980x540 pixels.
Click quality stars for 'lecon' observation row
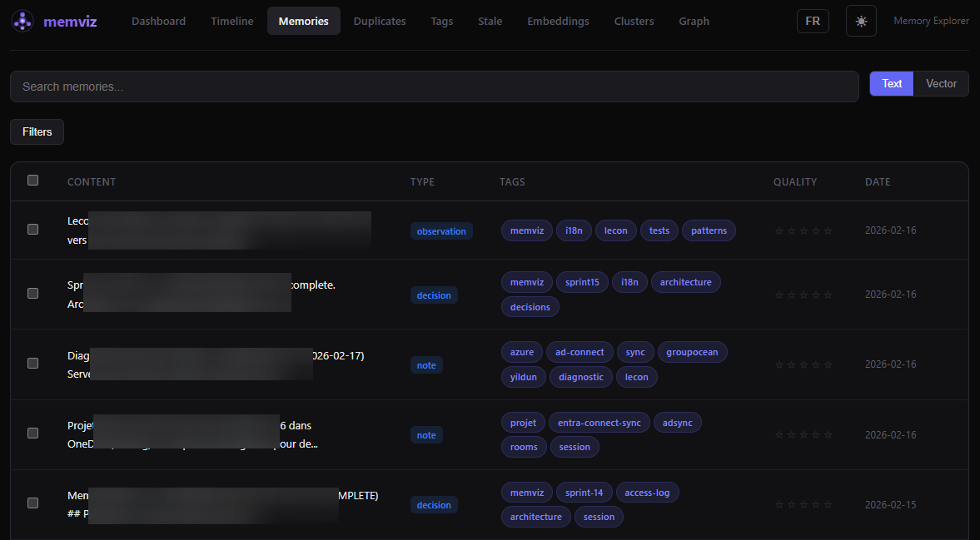click(x=803, y=231)
